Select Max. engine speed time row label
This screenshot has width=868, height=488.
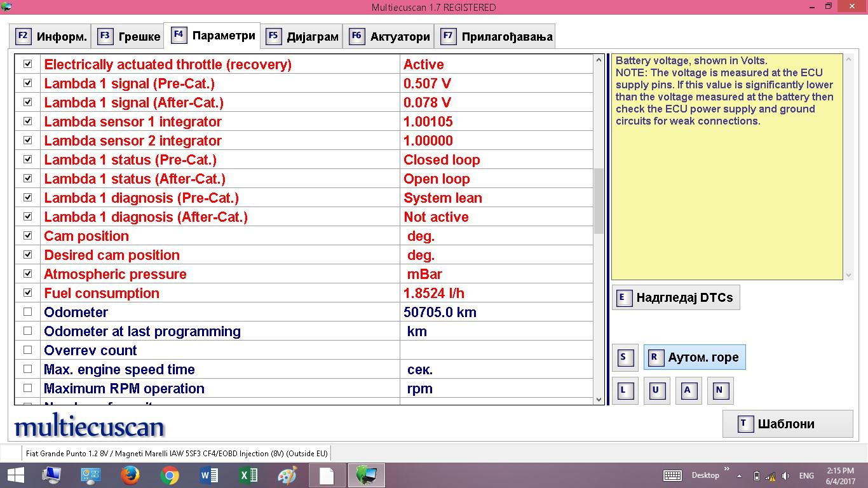click(119, 369)
